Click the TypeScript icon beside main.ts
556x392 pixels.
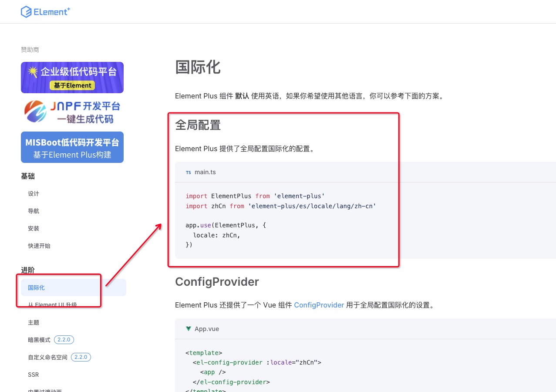pyautogui.click(x=189, y=172)
